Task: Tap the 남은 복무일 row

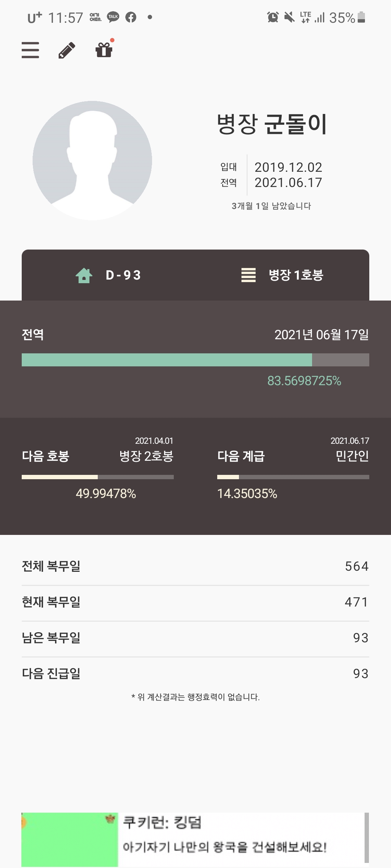Action: click(195, 638)
